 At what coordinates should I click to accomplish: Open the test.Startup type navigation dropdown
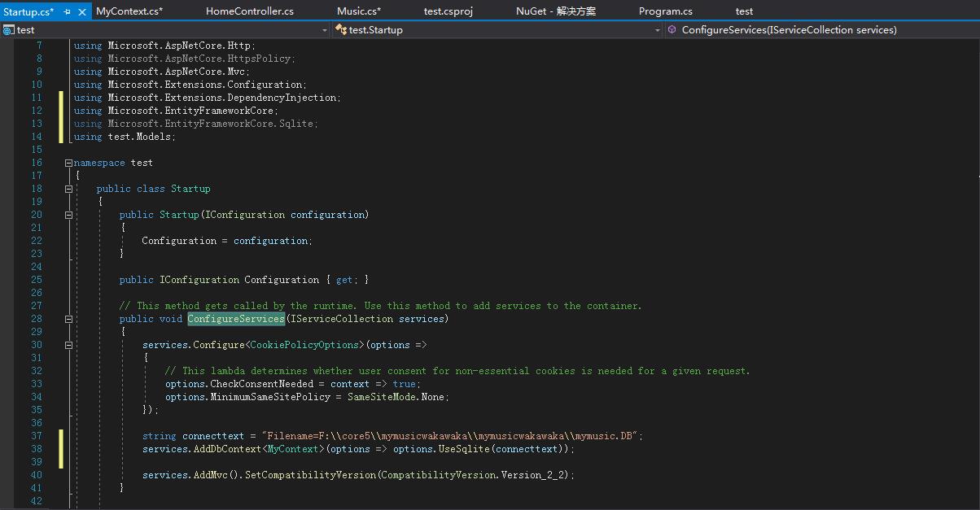pyautogui.click(x=497, y=30)
